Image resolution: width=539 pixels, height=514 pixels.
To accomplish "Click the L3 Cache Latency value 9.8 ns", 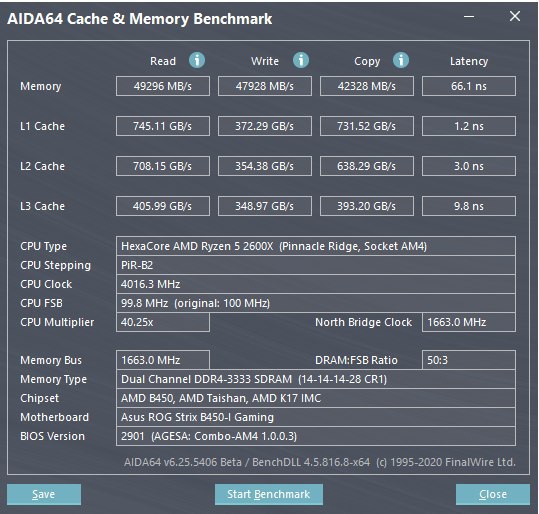I will point(469,206).
